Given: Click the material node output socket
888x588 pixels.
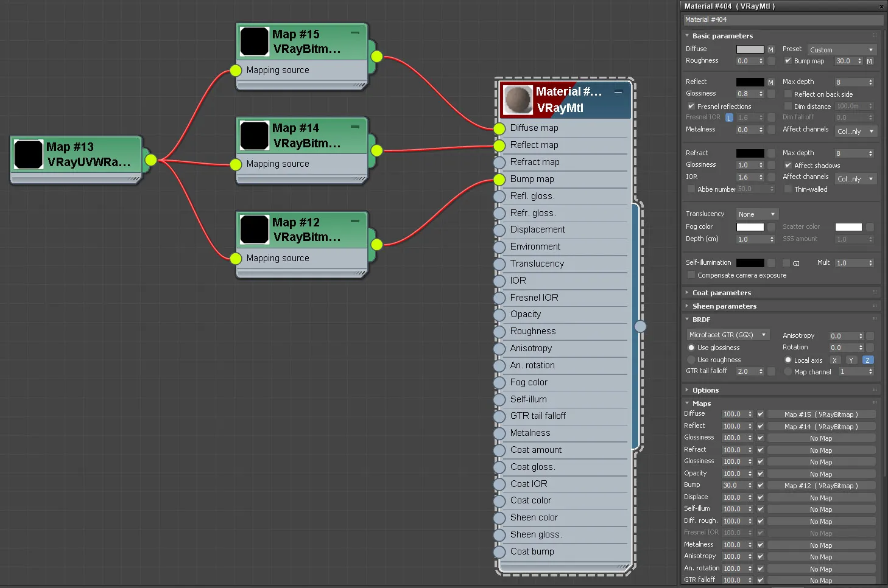Looking at the screenshot, I should tap(640, 326).
